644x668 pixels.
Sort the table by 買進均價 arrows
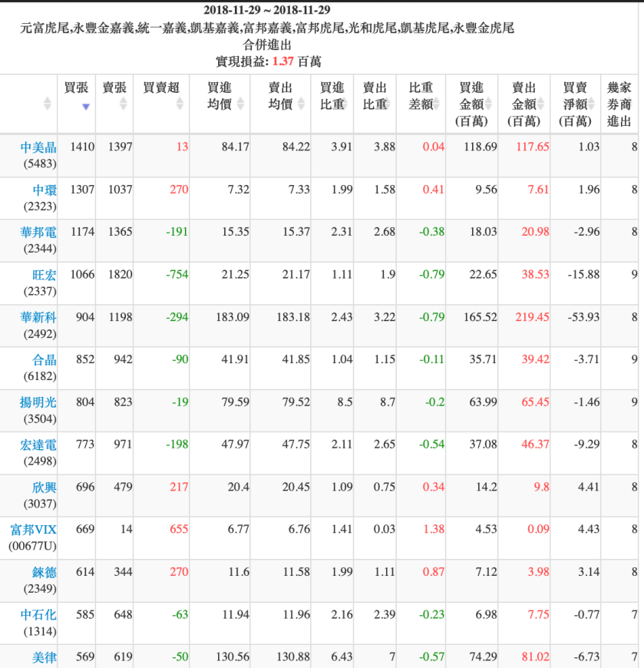tap(240, 104)
